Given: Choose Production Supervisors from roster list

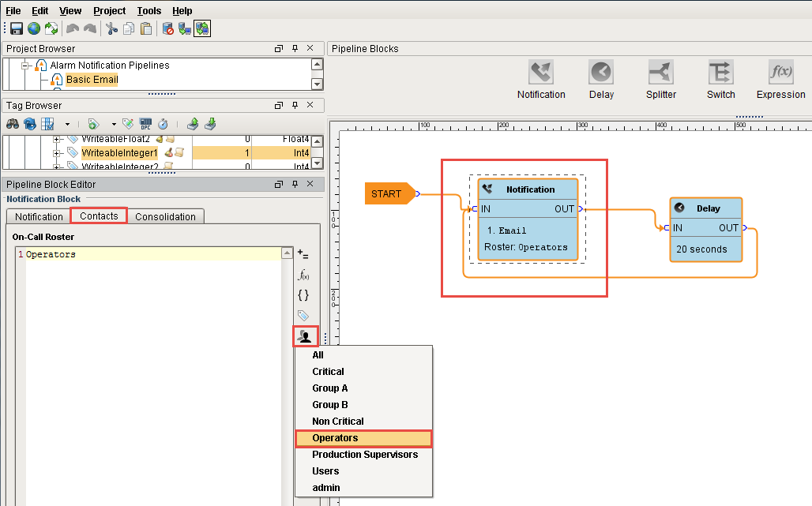Looking at the screenshot, I should pyautogui.click(x=364, y=455).
